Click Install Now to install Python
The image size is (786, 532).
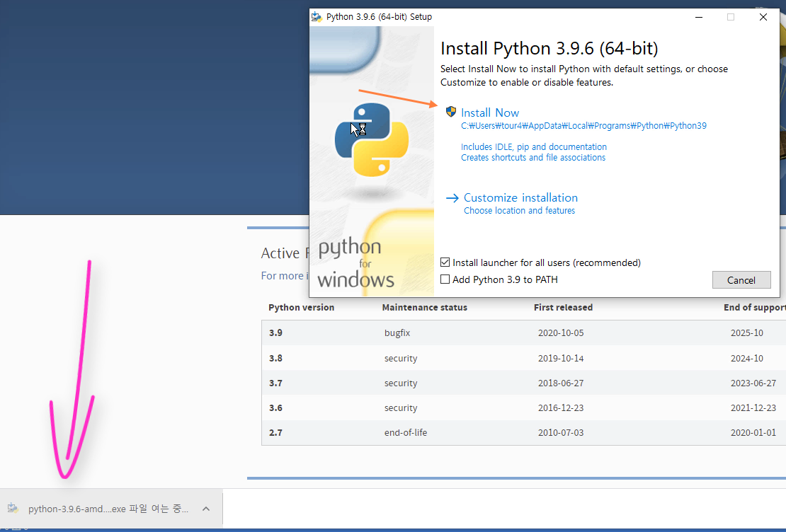[x=490, y=112]
